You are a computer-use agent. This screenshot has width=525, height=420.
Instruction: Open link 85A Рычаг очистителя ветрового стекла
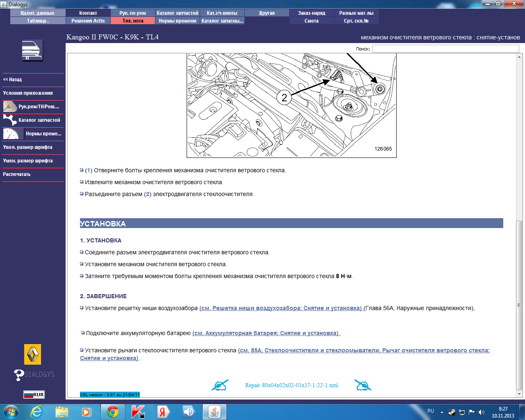[x=285, y=354]
